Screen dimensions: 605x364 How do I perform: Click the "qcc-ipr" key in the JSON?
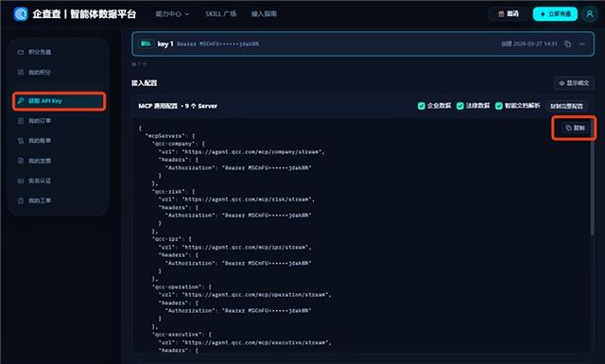click(x=165, y=239)
